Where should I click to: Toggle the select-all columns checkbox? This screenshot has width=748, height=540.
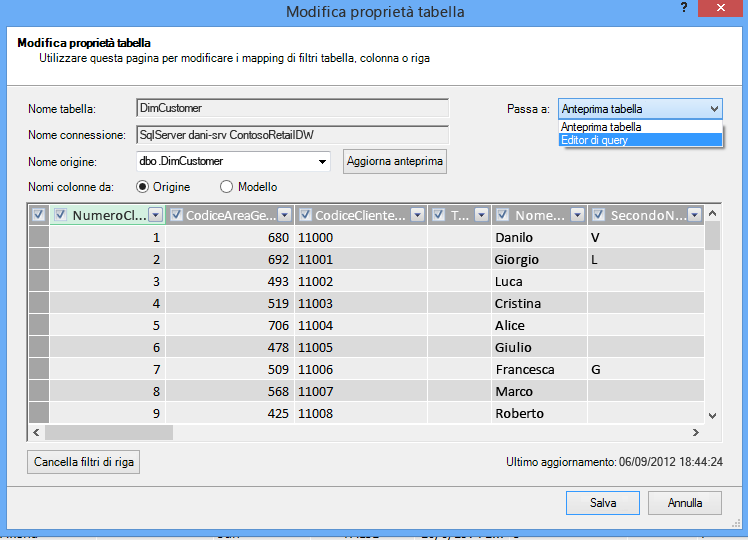coord(39,215)
